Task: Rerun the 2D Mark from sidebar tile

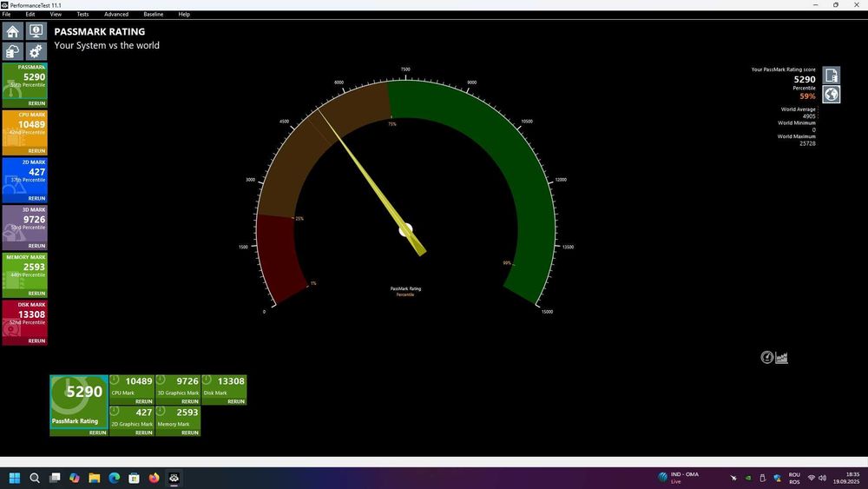Action: (x=36, y=198)
